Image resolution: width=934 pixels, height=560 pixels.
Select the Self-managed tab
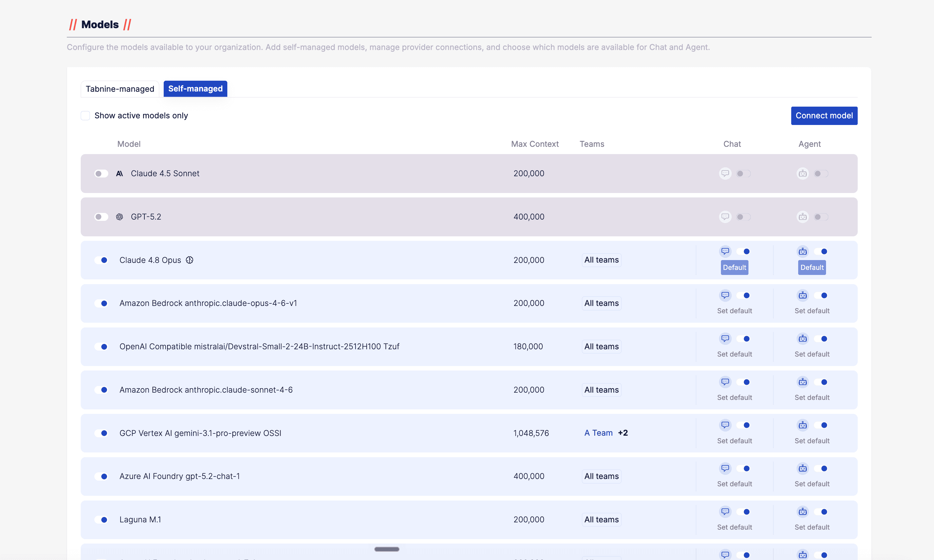click(x=195, y=89)
